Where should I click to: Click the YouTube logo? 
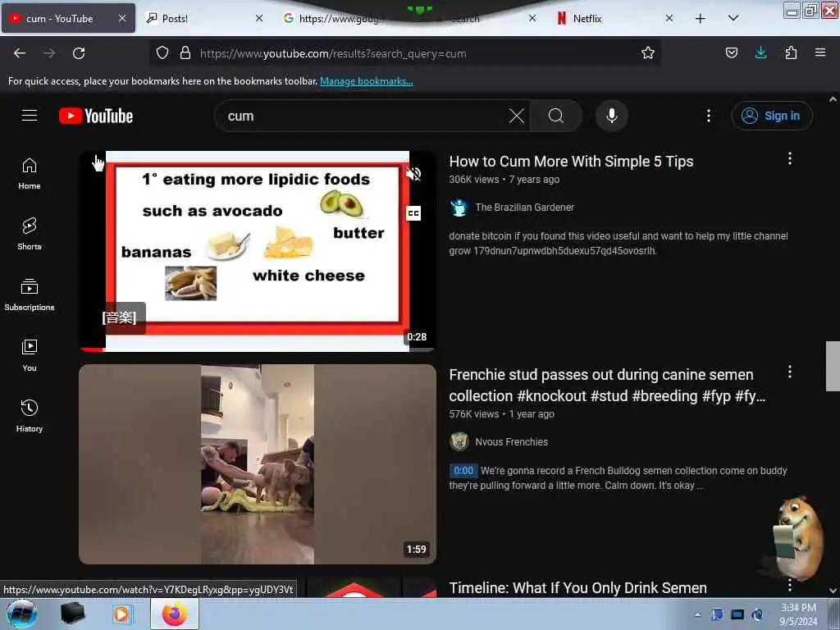[x=96, y=116]
